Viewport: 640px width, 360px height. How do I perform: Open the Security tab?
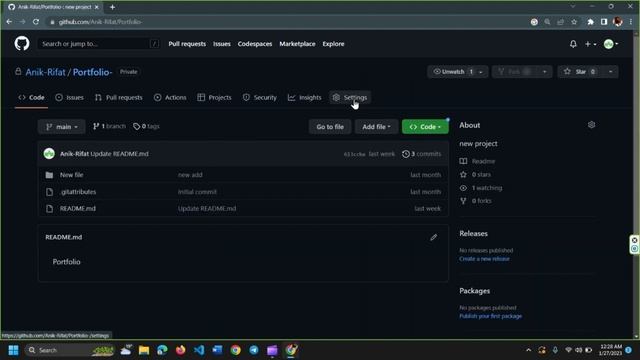(260, 98)
